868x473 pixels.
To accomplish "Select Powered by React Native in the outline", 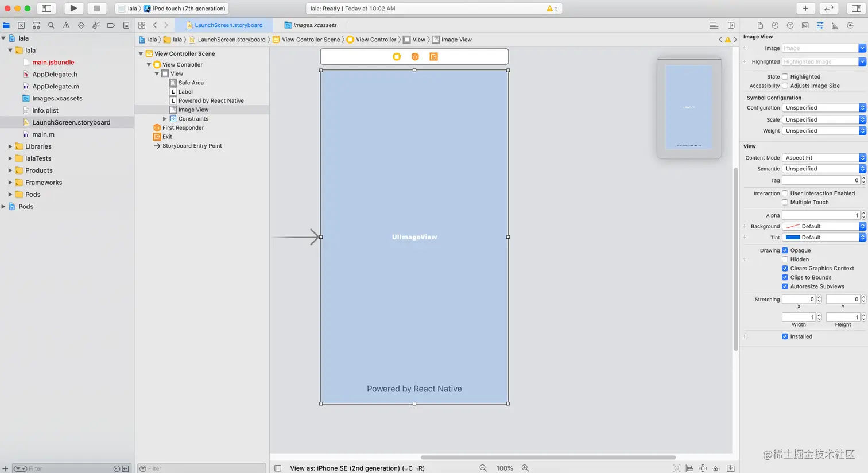I will (x=211, y=101).
